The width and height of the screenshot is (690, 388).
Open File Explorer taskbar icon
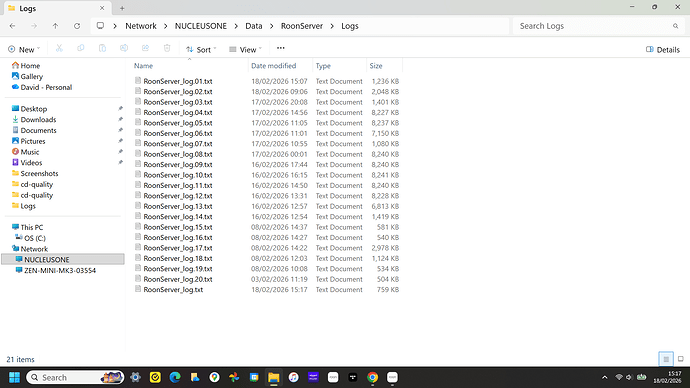tap(274, 377)
